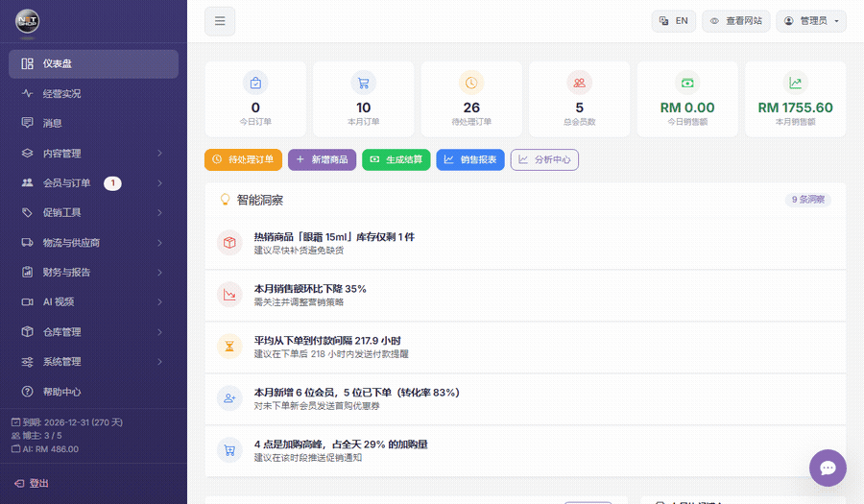Toggle the sidebar with the hamburger button
Image resolution: width=864 pixels, height=504 pixels.
tap(220, 21)
